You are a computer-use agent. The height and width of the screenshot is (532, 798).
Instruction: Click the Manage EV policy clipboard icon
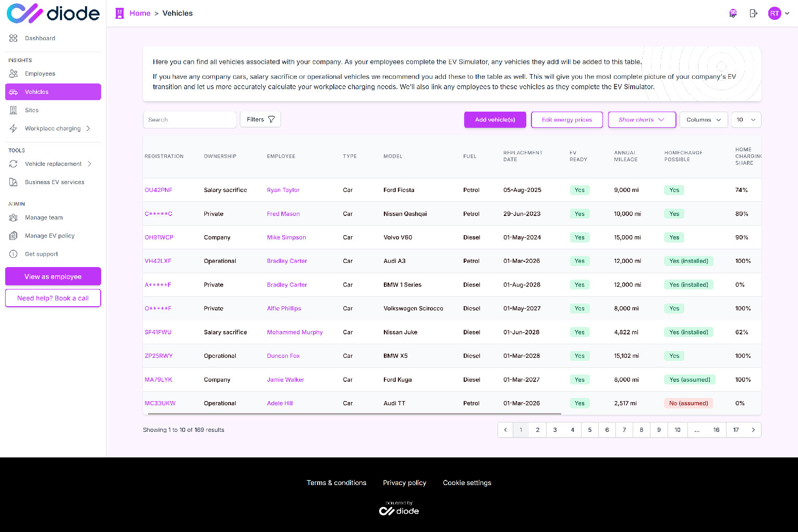pos(14,236)
